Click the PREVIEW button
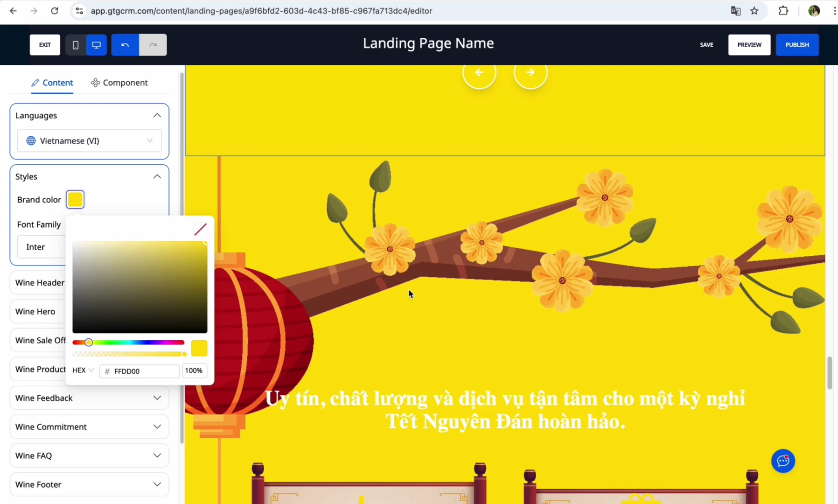Viewport: 838px width, 504px height. tap(749, 45)
